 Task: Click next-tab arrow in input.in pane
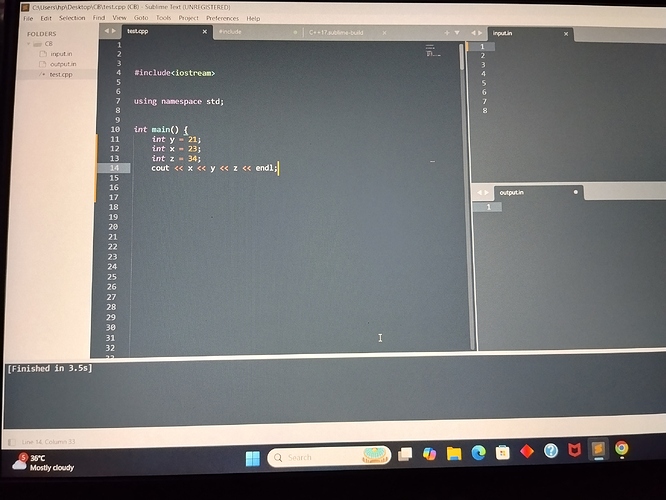click(x=480, y=33)
